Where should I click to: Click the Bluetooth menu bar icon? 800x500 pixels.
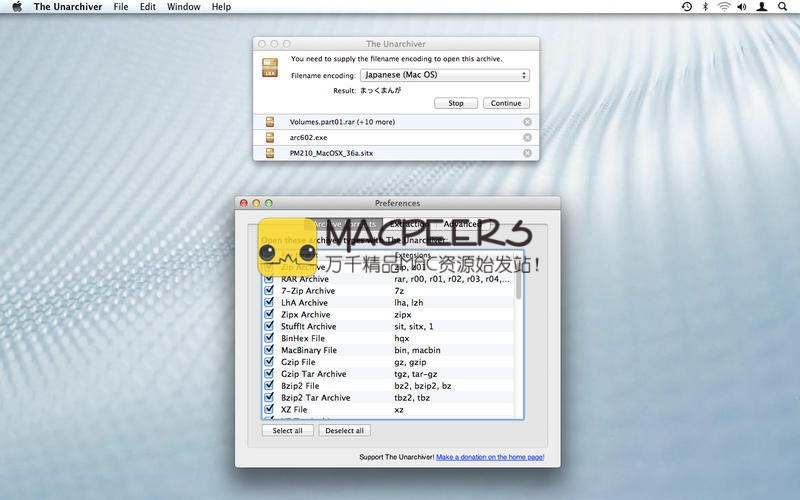pos(704,7)
